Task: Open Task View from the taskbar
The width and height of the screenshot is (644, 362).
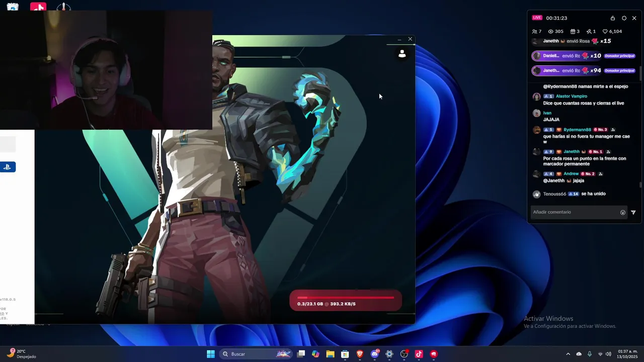Action: [301, 354]
